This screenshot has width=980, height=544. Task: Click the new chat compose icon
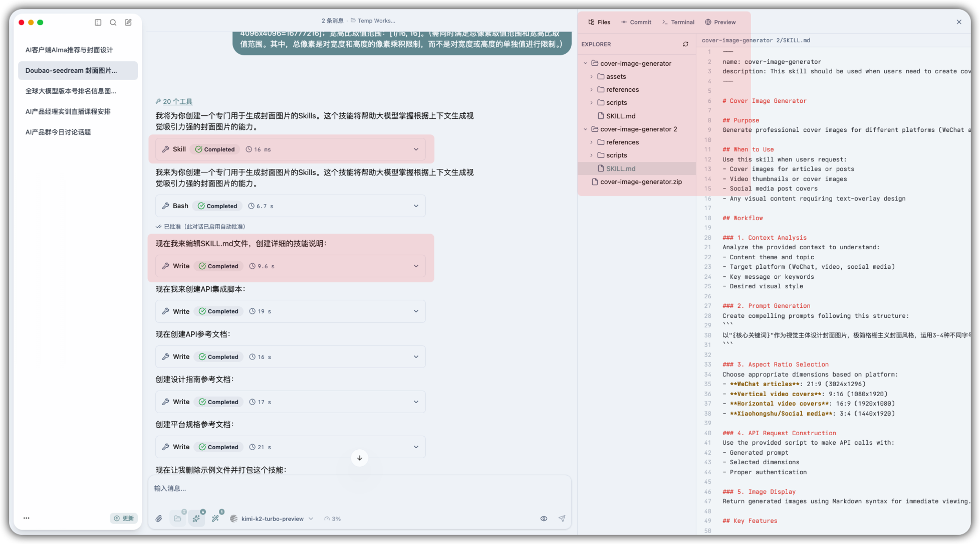coord(128,22)
